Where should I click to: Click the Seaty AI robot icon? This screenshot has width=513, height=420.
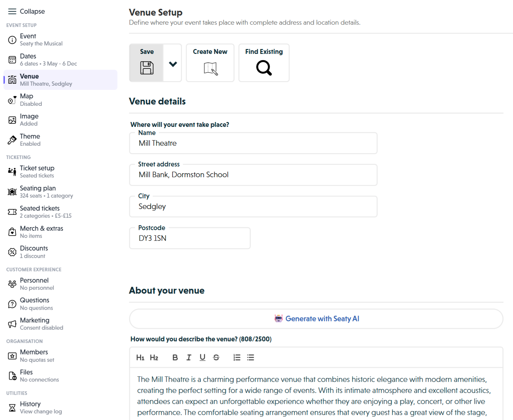tap(278, 318)
